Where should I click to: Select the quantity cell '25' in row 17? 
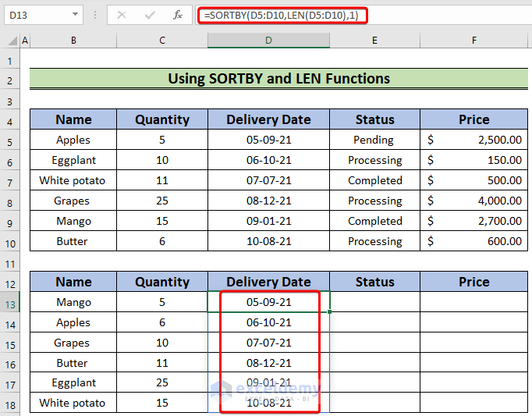[162, 382]
